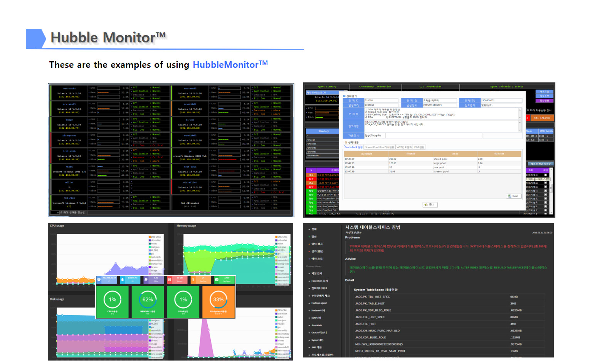Select the large pool table row
Screen dimensions: 615x364
[432, 163]
